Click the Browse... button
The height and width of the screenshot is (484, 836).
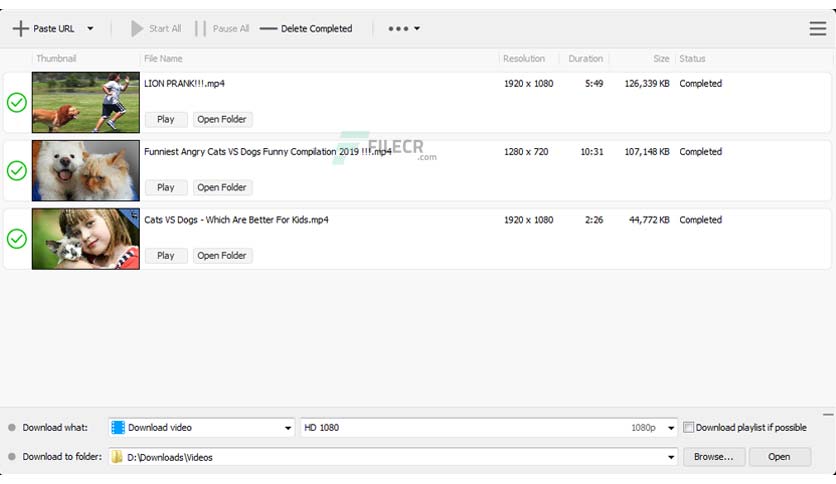click(x=713, y=457)
